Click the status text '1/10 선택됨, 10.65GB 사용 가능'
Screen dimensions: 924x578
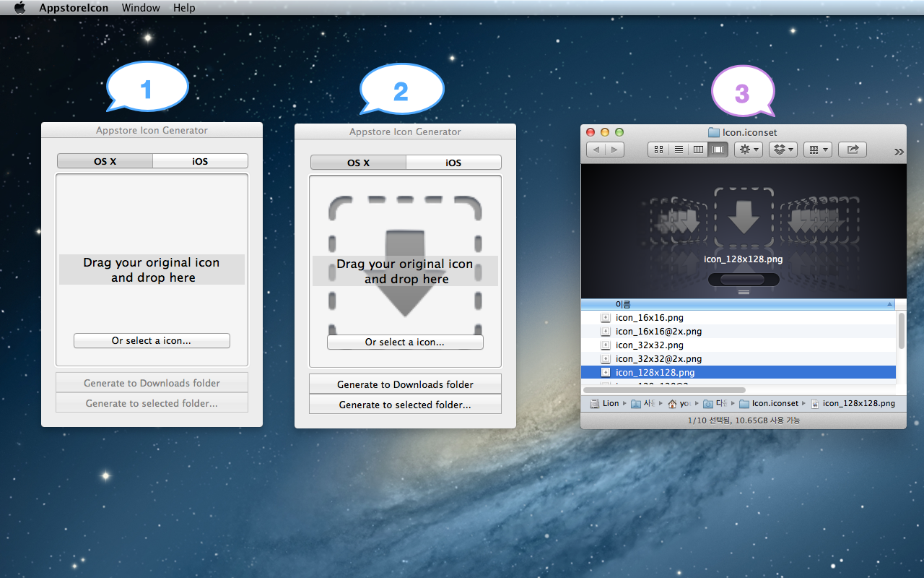click(744, 420)
